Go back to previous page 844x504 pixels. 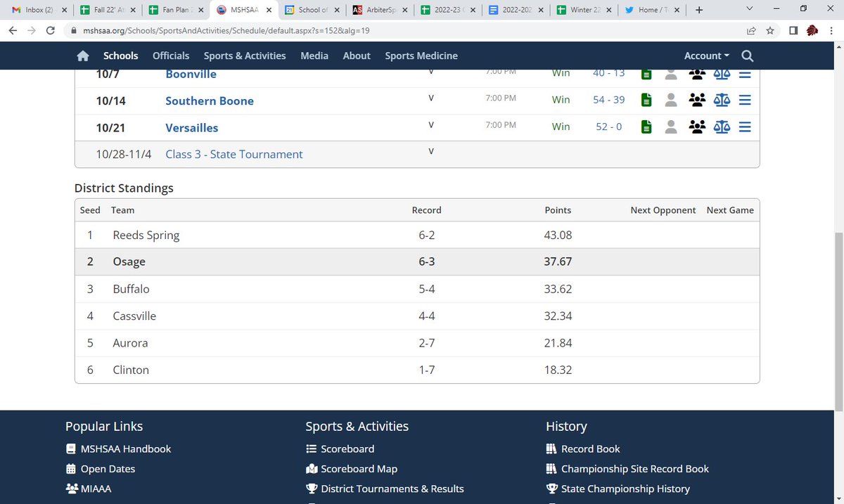11,31
